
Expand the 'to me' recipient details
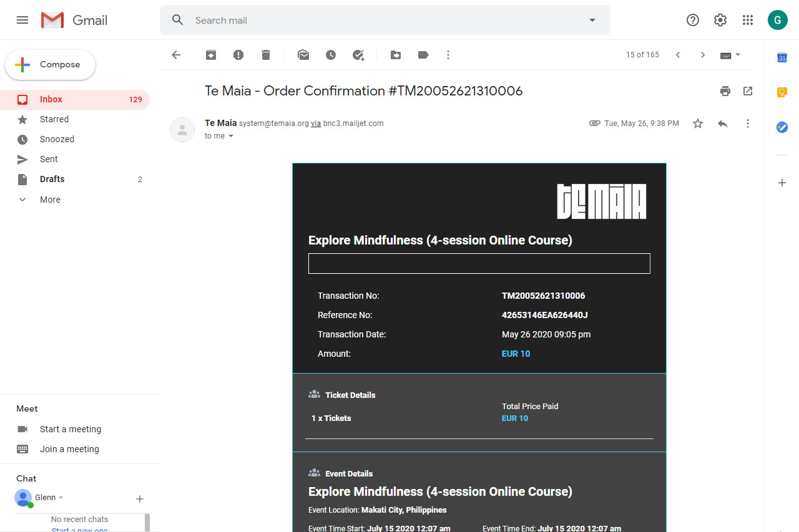[231, 136]
